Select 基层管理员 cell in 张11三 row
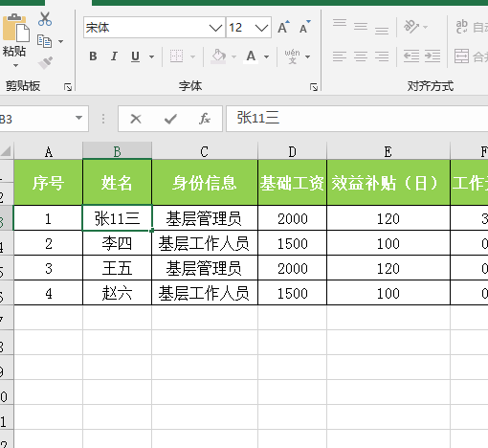Image resolution: width=488 pixels, height=448 pixels. coord(205,218)
